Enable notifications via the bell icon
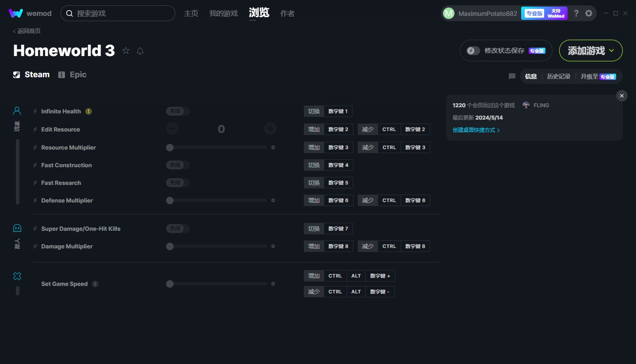The image size is (636, 364). [140, 51]
